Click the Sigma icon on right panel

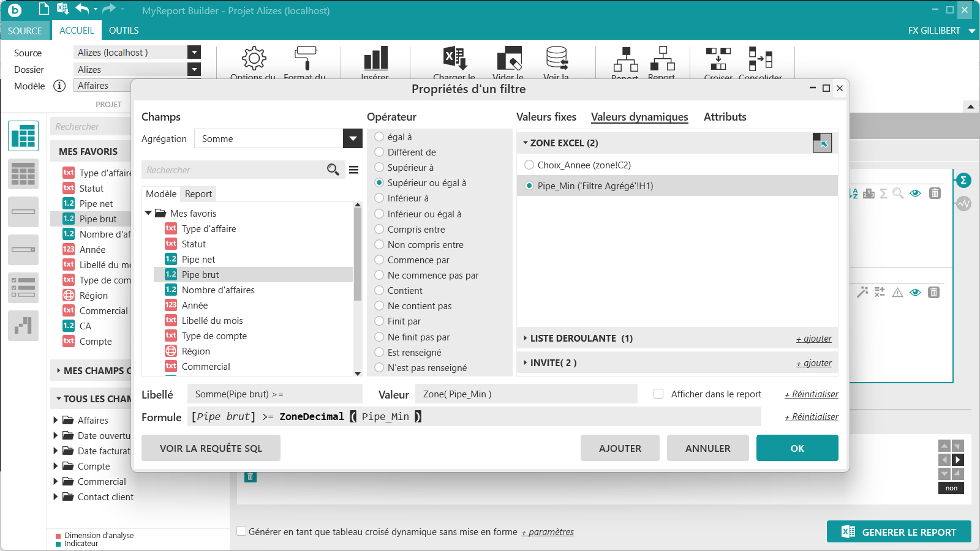(x=963, y=180)
